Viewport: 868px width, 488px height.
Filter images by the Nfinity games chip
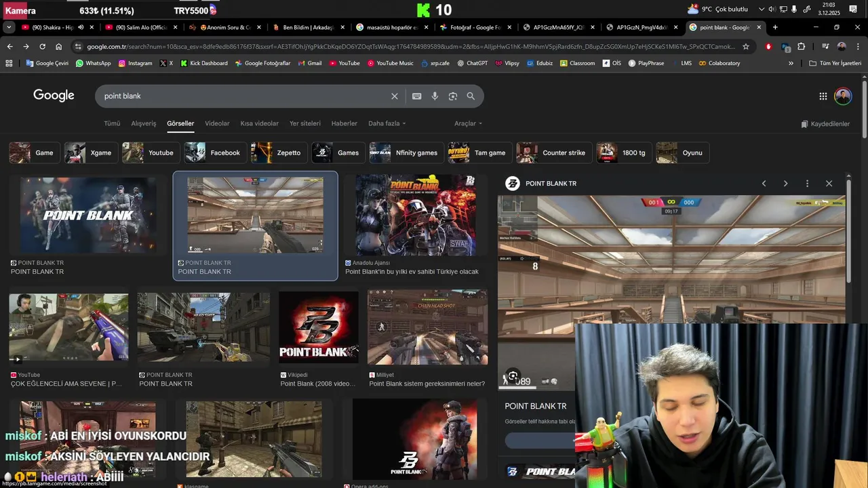click(407, 152)
